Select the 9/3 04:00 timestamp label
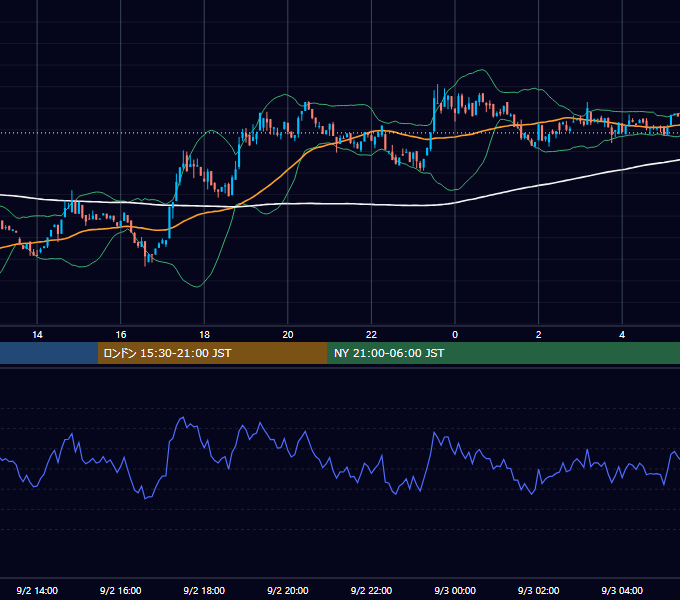The image size is (680, 600). [x=622, y=590]
